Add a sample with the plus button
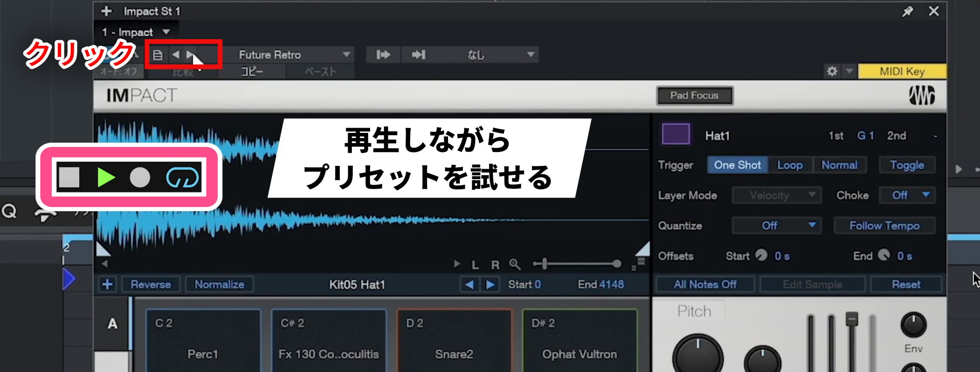 point(107,284)
